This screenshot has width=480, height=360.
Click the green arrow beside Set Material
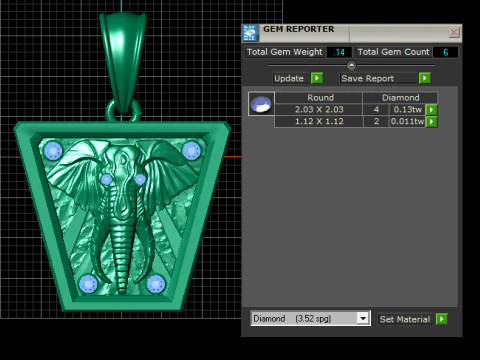[442, 319]
